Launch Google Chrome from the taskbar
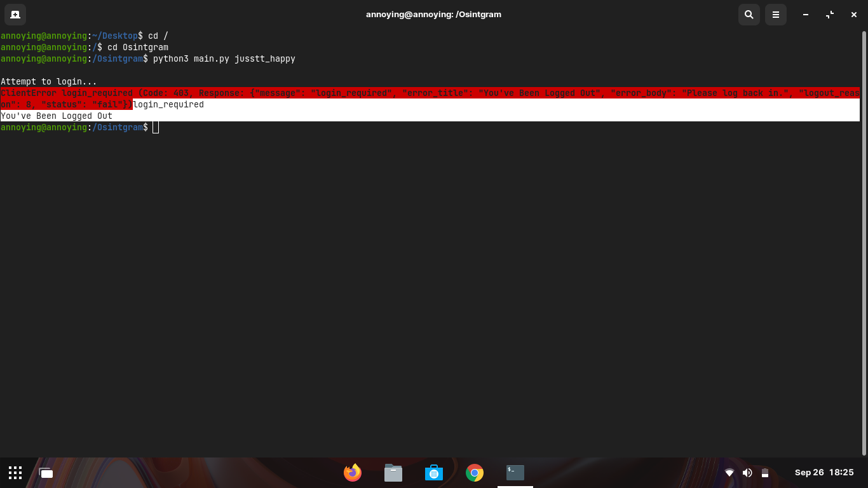The height and width of the screenshot is (488, 868). [475, 473]
